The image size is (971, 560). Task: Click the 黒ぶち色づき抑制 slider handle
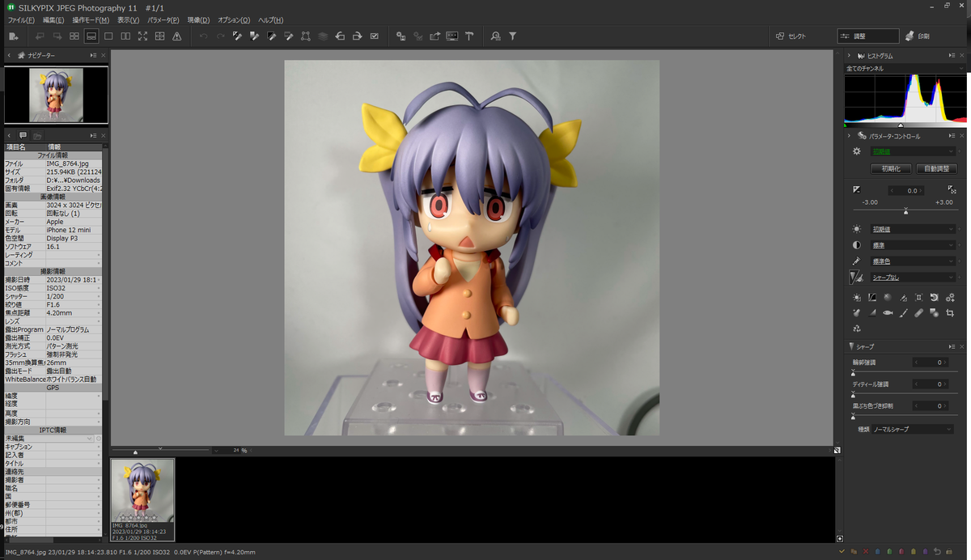(x=854, y=417)
